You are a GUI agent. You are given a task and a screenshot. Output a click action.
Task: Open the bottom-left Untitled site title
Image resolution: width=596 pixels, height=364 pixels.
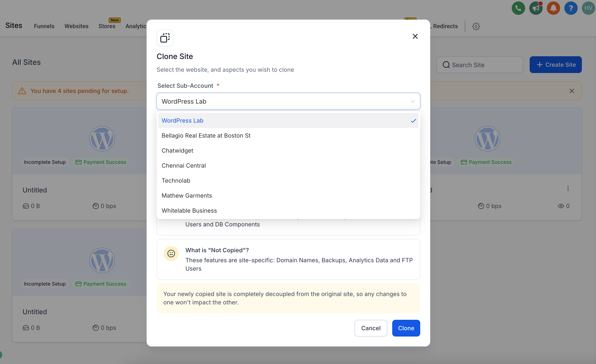click(35, 312)
